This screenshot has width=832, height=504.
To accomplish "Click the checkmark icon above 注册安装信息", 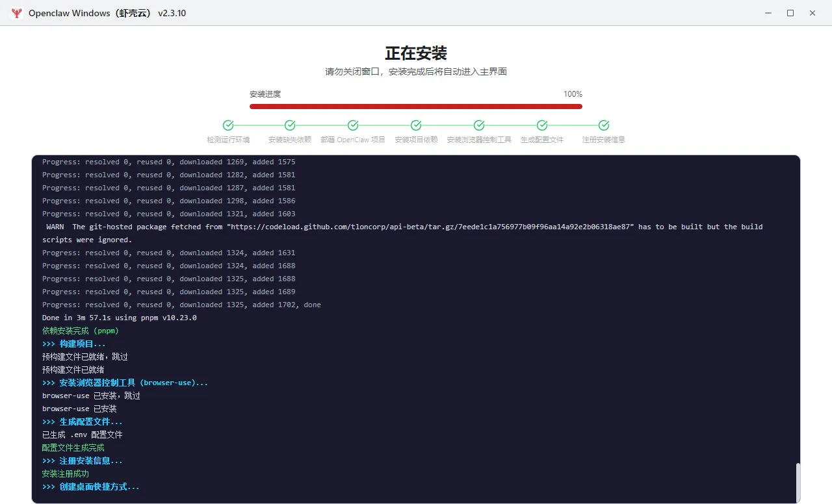I will (x=604, y=125).
